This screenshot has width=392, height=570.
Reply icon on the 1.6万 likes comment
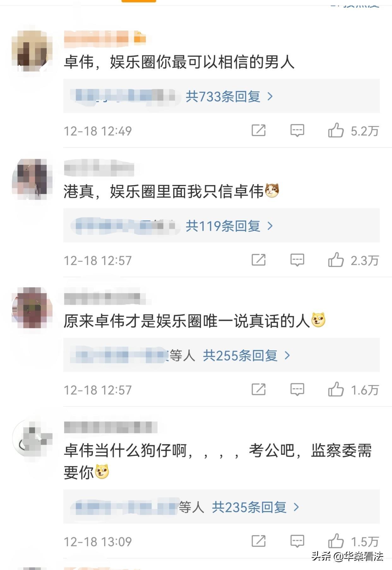tap(297, 390)
